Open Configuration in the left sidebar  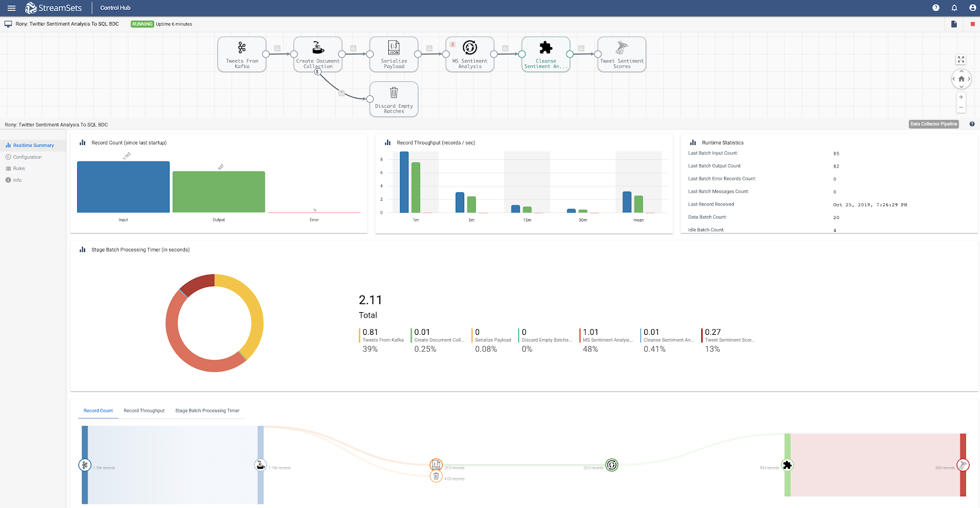[28, 157]
